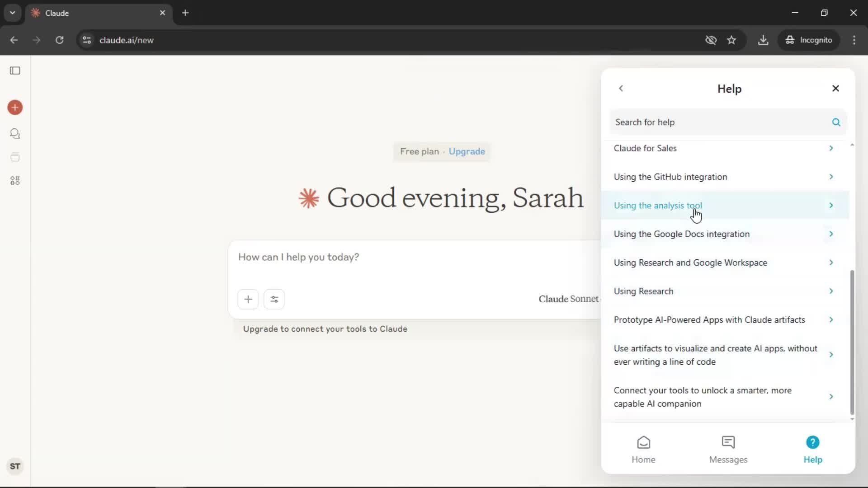
Task: Click chevron beside Using the Google Docs integration
Action: [831, 234]
